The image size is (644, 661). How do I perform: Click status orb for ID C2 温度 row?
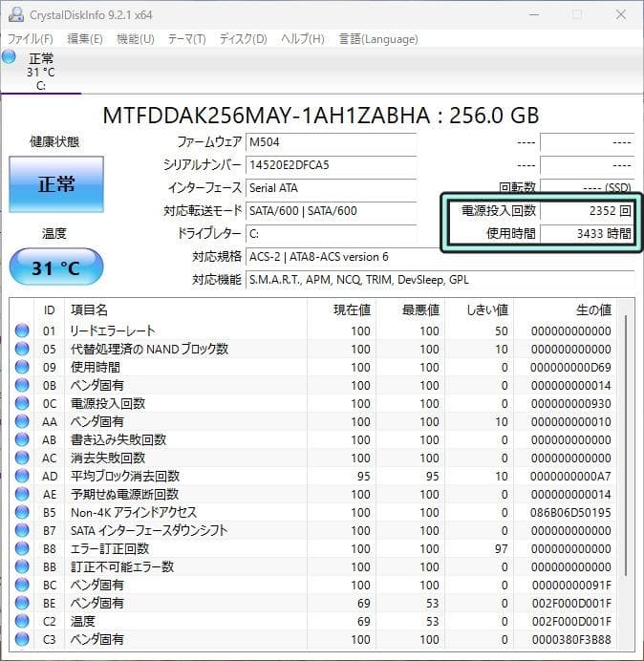(x=22, y=621)
